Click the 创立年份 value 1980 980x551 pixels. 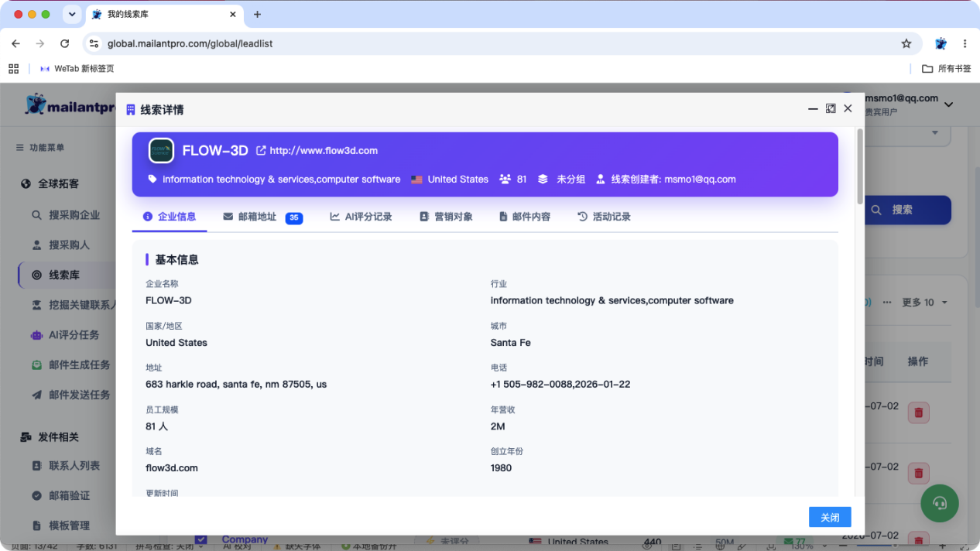[502, 467]
